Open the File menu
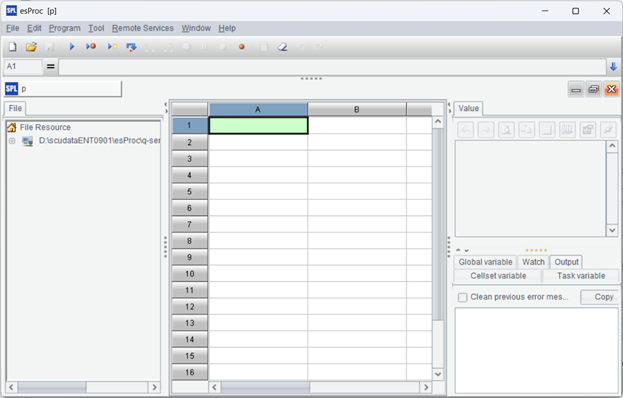The width and height of the screenshot is (623, 398). tap(13, 28)
